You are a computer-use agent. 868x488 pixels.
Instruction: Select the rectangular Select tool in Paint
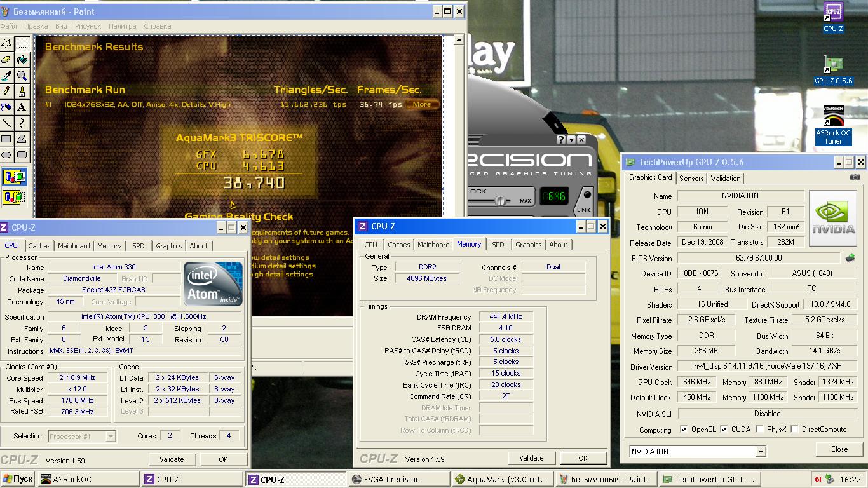point(22,44)
